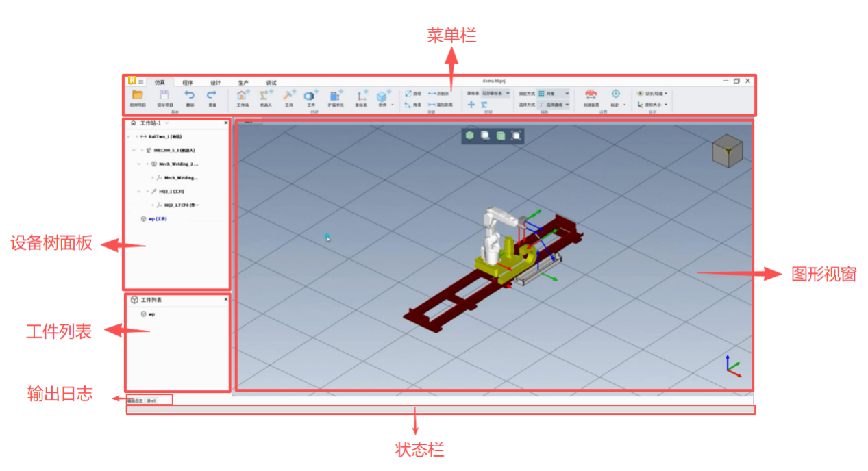Click the view orientation cube in viewport
Viewport: 868px width, 471px height.
pyautogui.click(x=726, y=150)
